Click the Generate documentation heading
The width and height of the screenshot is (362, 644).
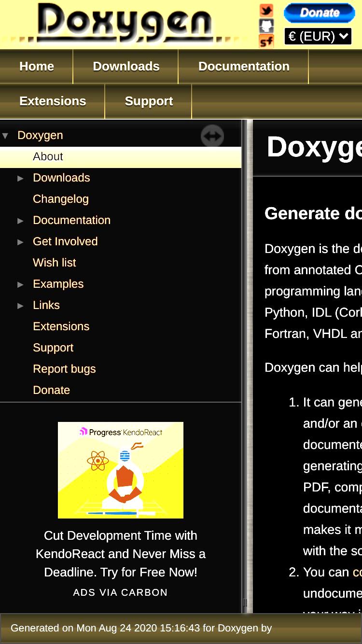coord(313,213)
